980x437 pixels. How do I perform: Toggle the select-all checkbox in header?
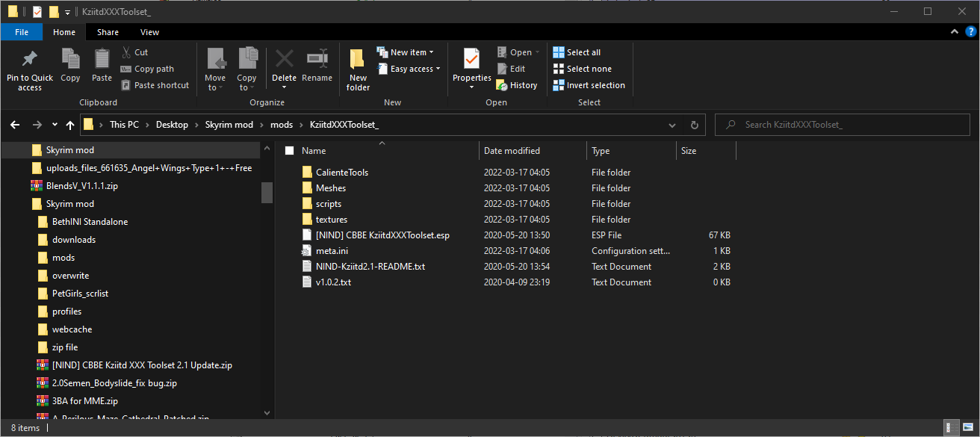(289, 150)
